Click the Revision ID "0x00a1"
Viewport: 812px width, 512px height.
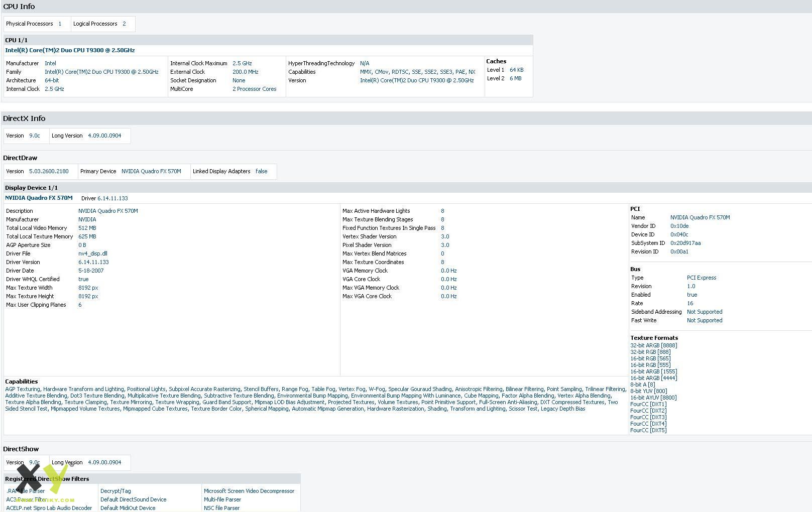(x=679, y=251)
